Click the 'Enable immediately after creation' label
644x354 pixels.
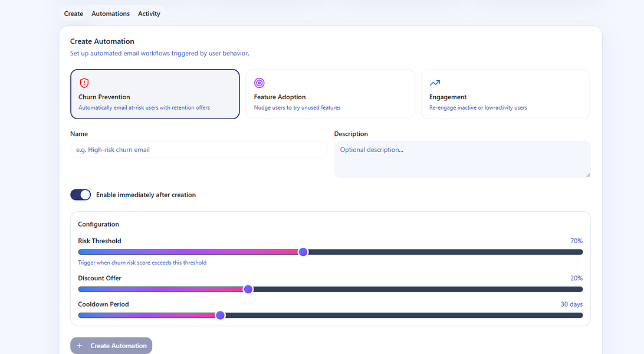coord(146,195)
